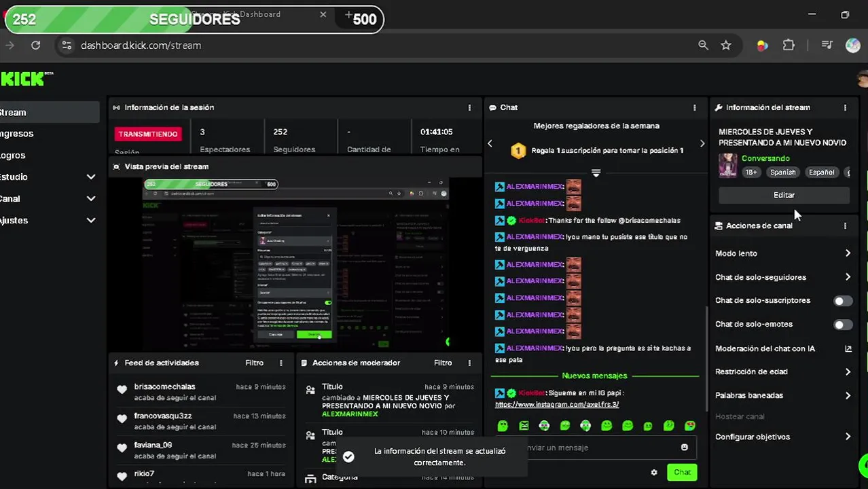Click the stream preview video

(x=295, y=264)
